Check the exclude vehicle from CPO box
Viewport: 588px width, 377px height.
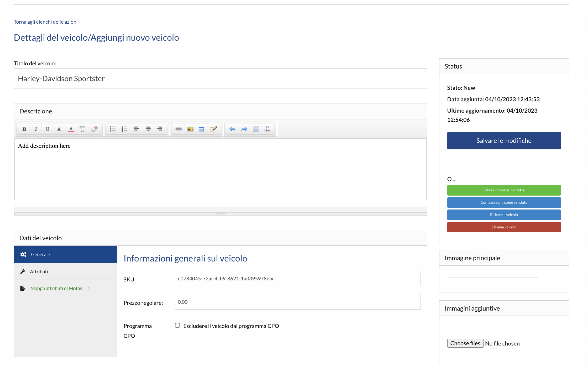pos(177,326)
